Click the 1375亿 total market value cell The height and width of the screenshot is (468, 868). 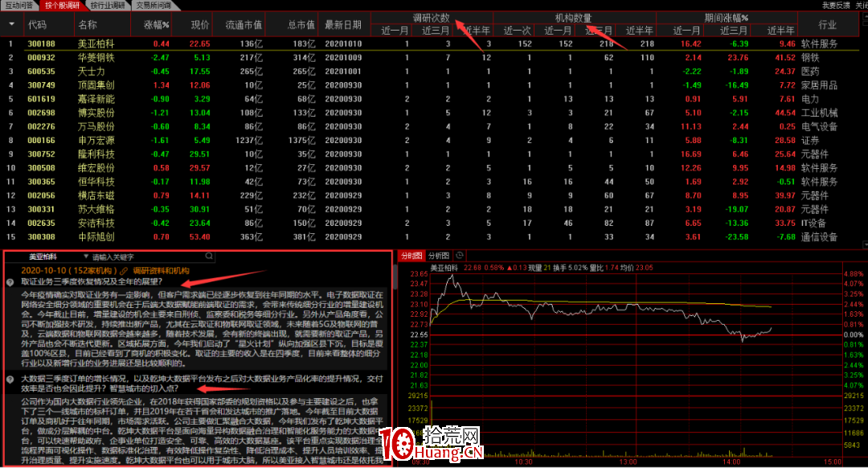coord(301,141)
